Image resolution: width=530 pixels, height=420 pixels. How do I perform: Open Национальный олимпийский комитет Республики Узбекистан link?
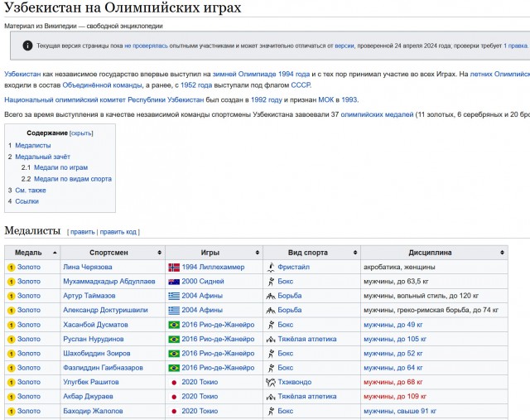tap(104, 99)
